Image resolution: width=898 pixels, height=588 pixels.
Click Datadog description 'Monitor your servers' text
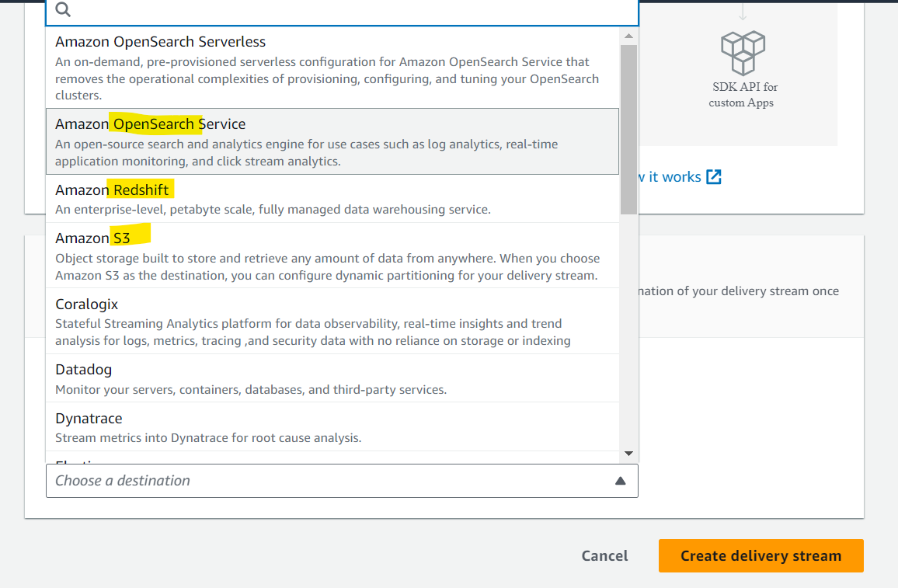pyautogui.click(x=251, y=390)
